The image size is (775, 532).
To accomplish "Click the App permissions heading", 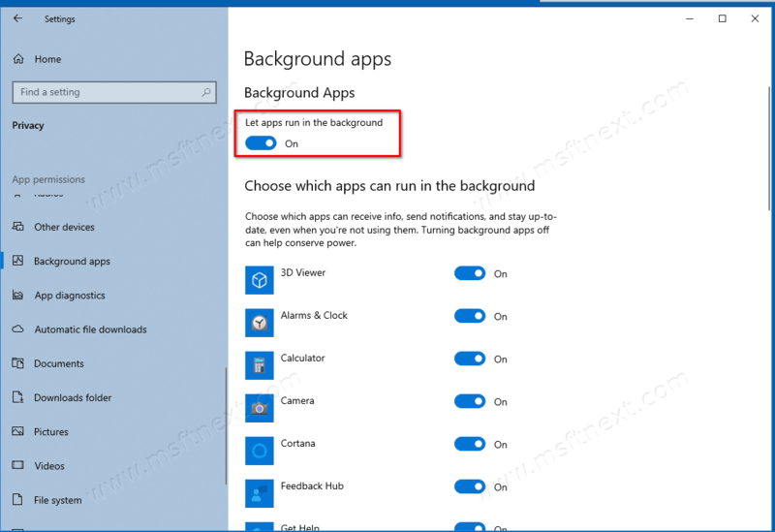I will [x=48, y=179].
